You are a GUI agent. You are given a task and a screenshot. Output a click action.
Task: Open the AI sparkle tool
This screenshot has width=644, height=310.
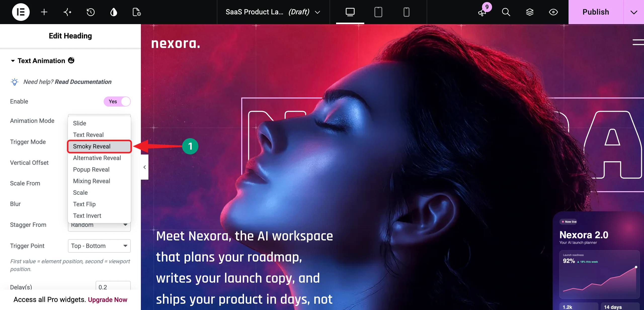click(x=67, y=12)
